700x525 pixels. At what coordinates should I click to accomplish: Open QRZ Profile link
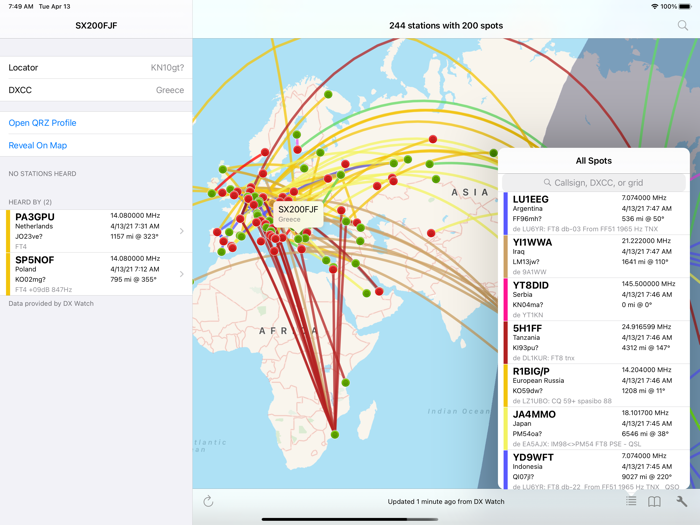(x=42, y=123)
